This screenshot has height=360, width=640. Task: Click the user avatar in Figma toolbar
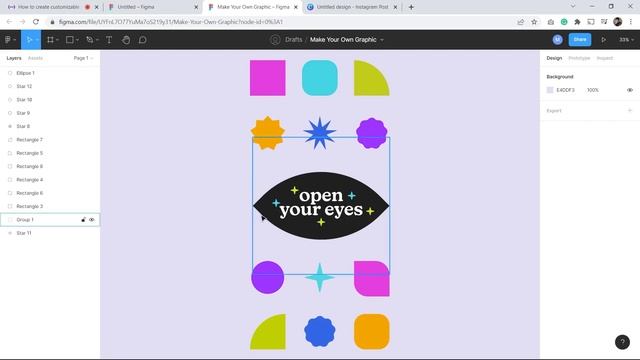[557, 40]
